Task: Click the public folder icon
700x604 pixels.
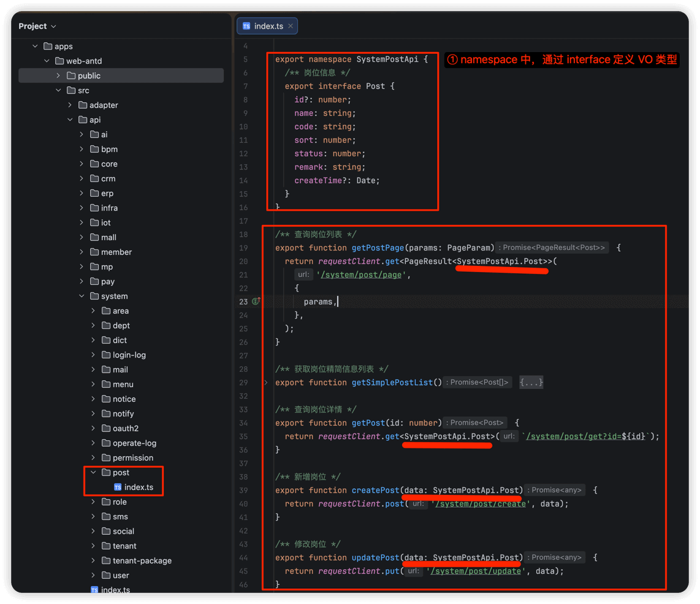Action: point(71,75)
